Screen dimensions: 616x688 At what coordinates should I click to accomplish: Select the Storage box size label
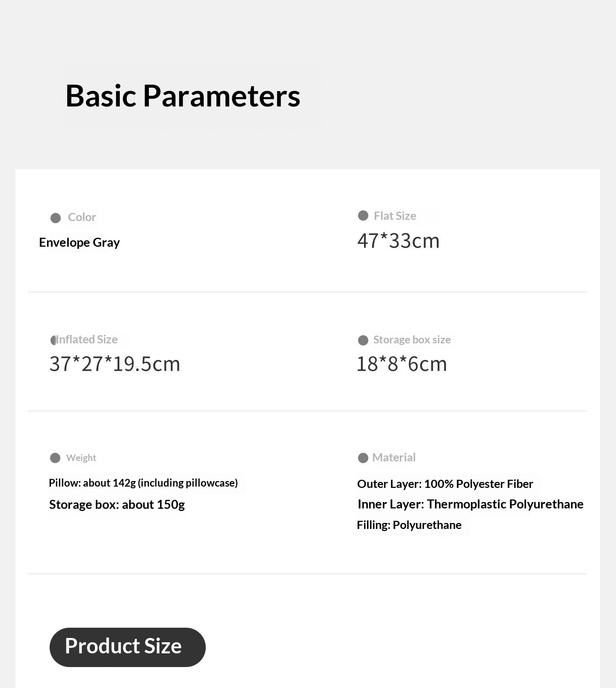(412, 340)
